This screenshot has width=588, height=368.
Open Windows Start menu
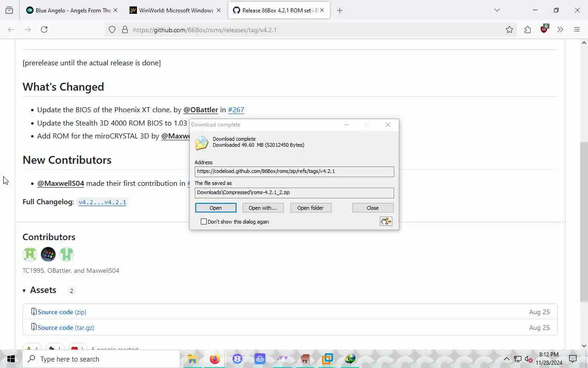(11, 359)
